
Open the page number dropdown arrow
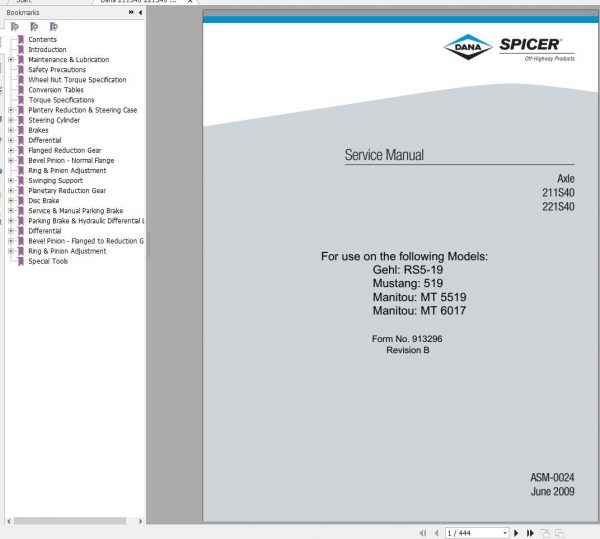pos(505,533)
